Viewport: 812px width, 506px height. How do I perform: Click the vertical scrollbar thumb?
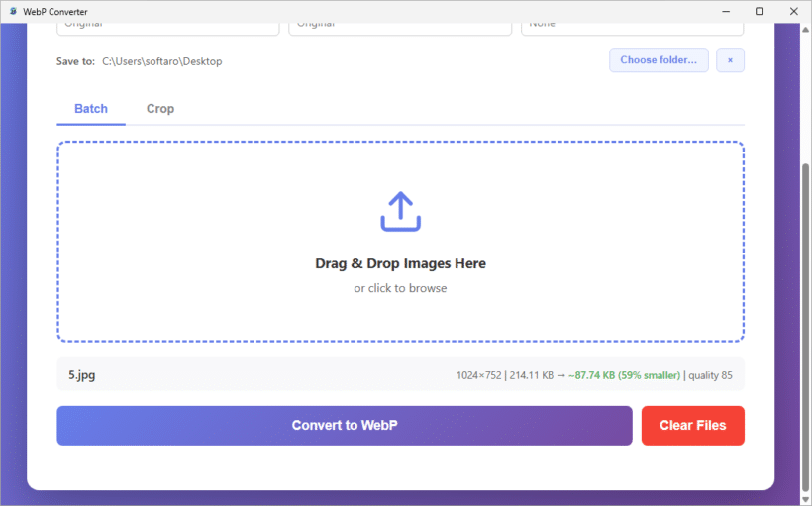805,327
